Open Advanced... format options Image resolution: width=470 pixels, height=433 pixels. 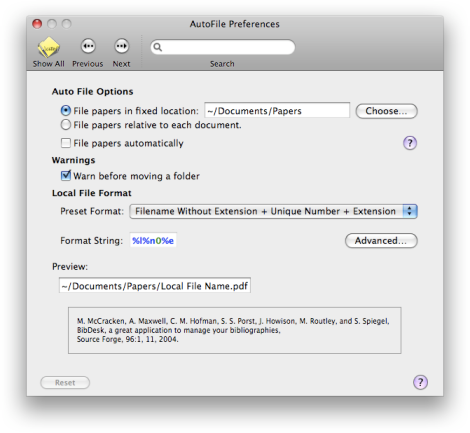click(381, 241)
